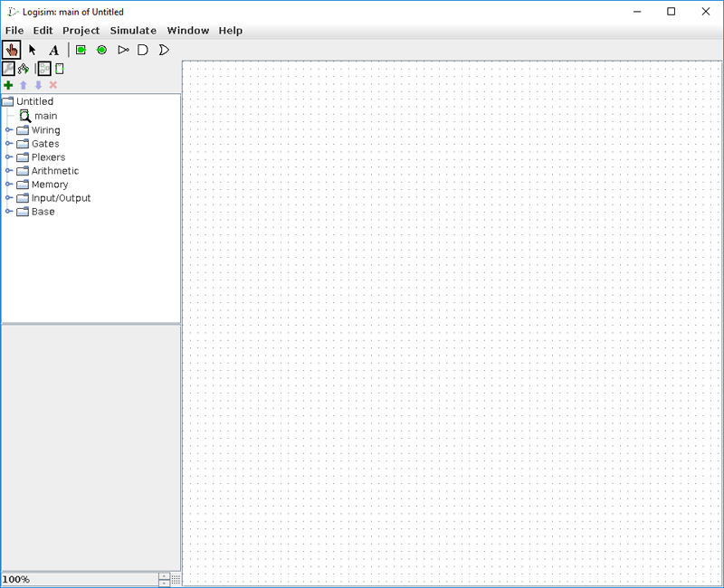Pick the round Output Pin tool
The width and height of the screenshot is (724, 588).
[101, 50]
